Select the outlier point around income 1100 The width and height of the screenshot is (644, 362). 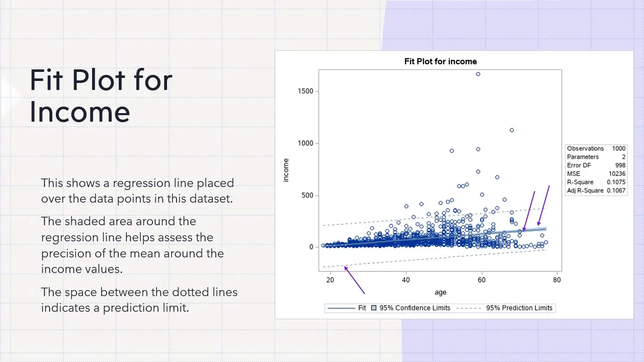(x=512, y=130)
